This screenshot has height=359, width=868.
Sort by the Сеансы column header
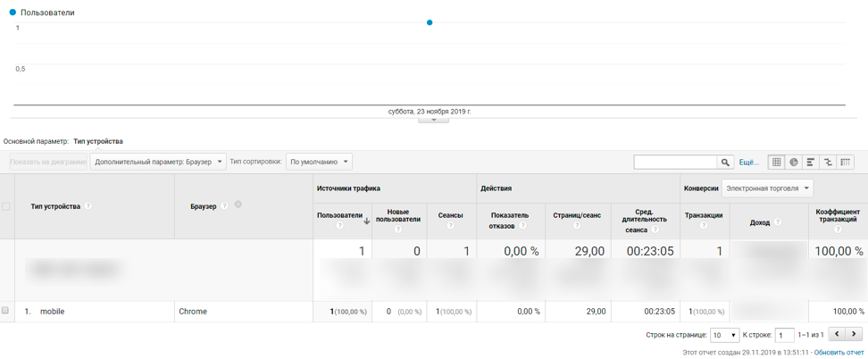click(x=452, y=215)
